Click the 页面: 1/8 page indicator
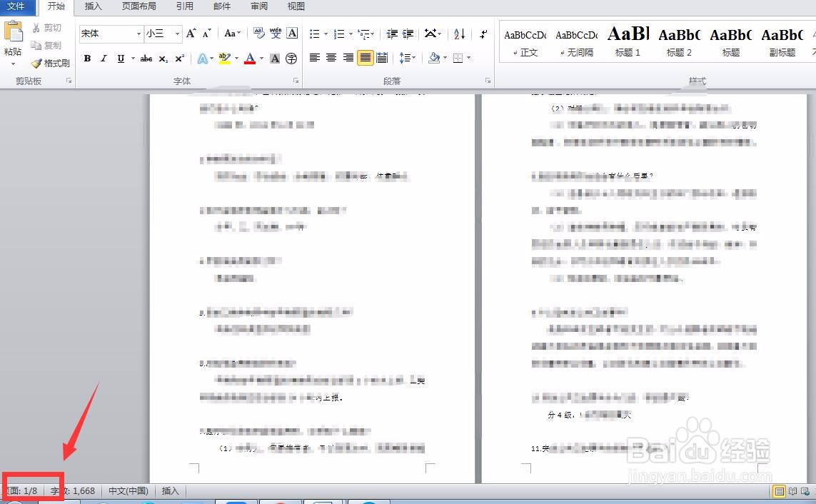This screenshot has height=504, width=816. click(22, 491)
